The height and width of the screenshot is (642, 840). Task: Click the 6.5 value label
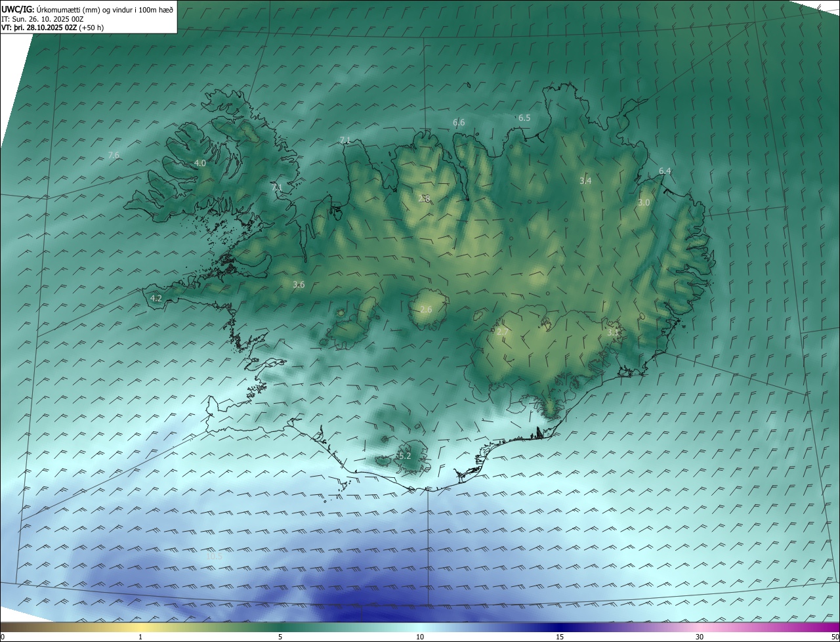coord(524,118)
